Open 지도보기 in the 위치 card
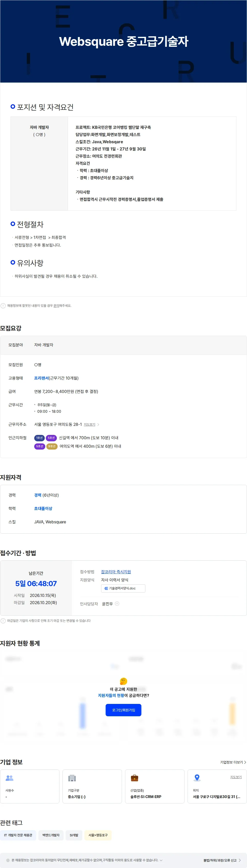 coord(236,777)
